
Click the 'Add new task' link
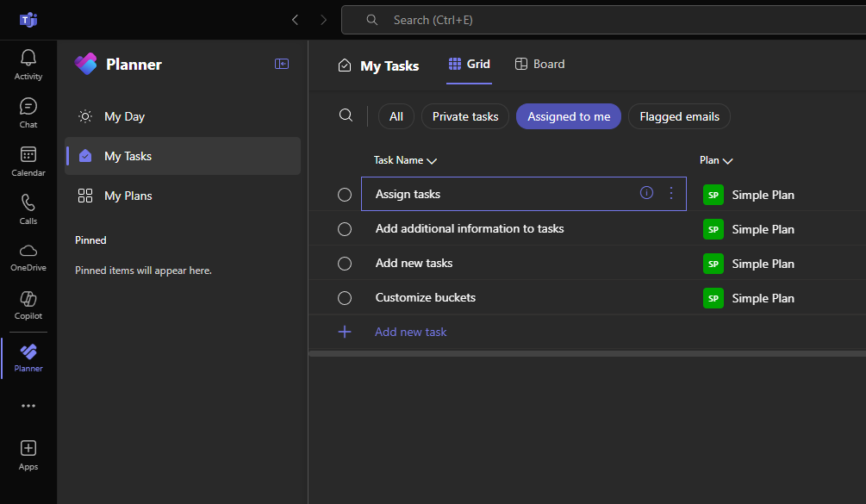click(x=410, y=332)
